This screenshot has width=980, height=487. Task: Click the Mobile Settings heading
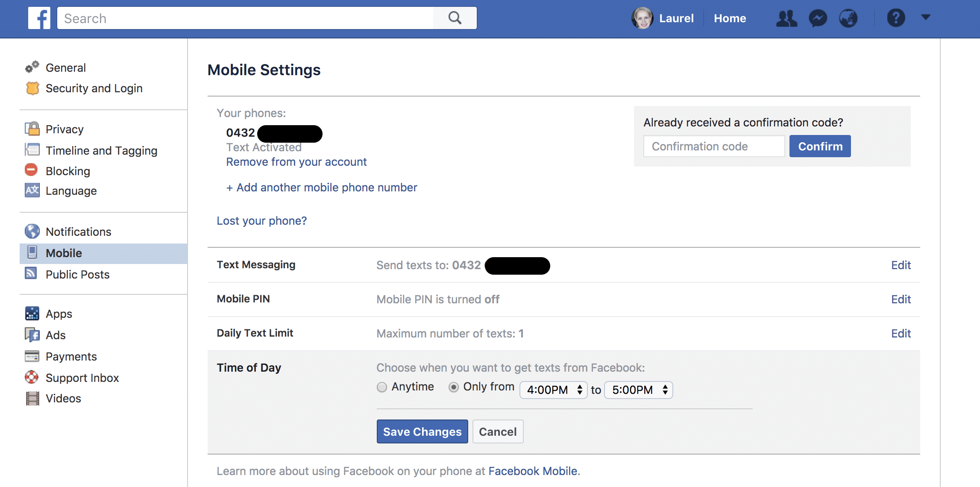point(264,70)
